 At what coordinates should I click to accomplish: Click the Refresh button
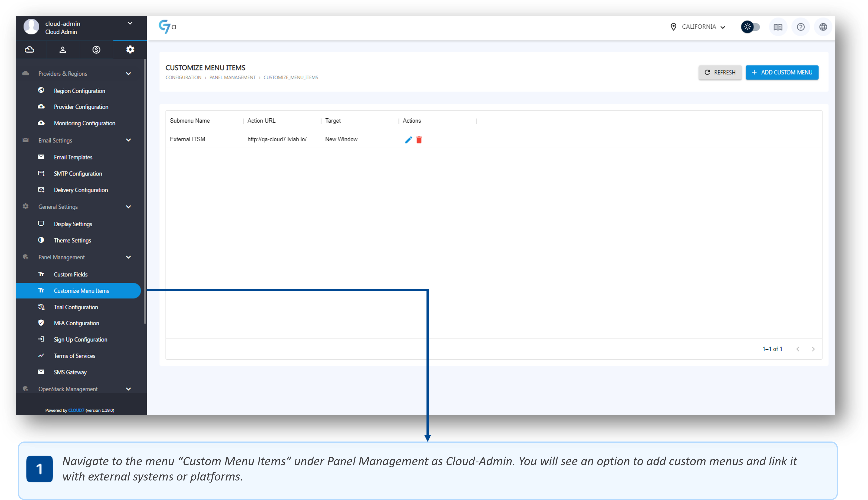pos(720,72)
